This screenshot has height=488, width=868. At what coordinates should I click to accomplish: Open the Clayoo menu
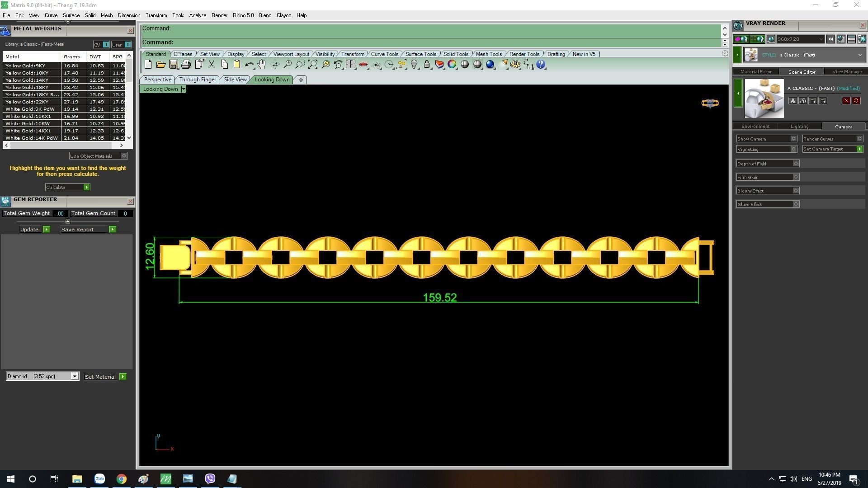coord(284,15)
